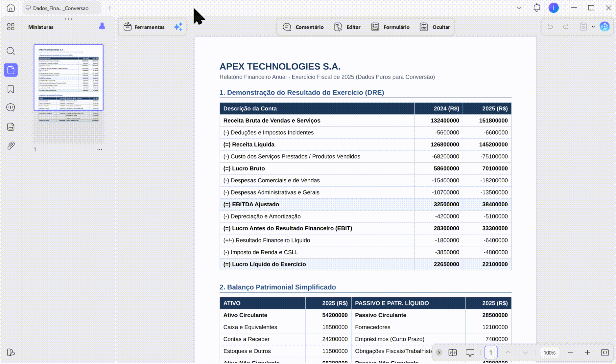This screenshot has width=616, height=364.
Task: Add a new tab with plus button
Action: (110, 8)
